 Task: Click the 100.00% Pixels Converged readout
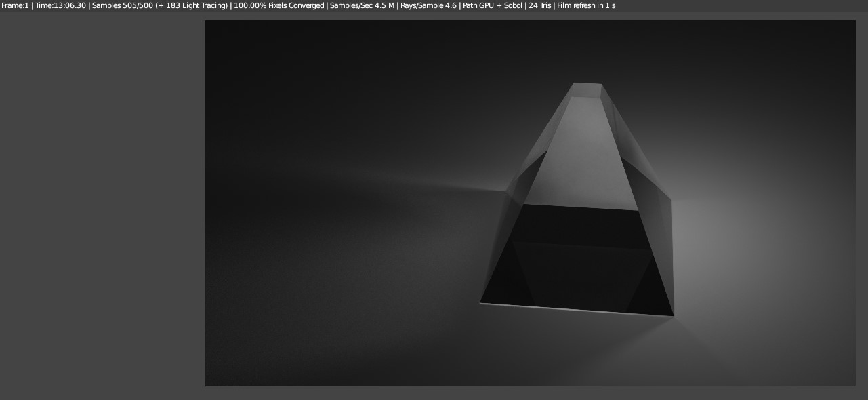coord(278,5)
